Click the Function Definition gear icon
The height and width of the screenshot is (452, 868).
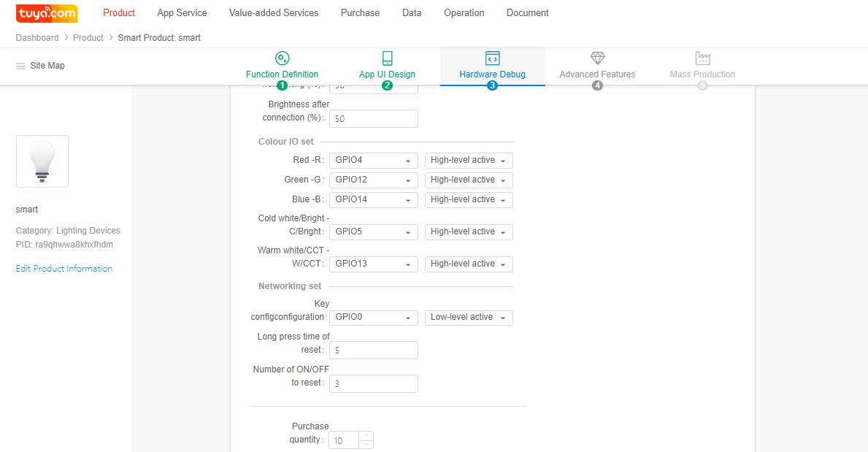pyautogui.click(x=283, y=58)
